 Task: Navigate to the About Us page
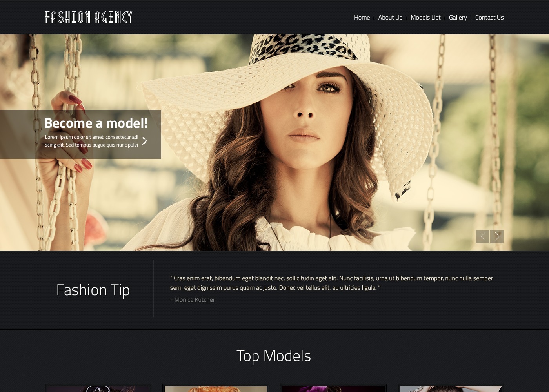tap(390, 18)
